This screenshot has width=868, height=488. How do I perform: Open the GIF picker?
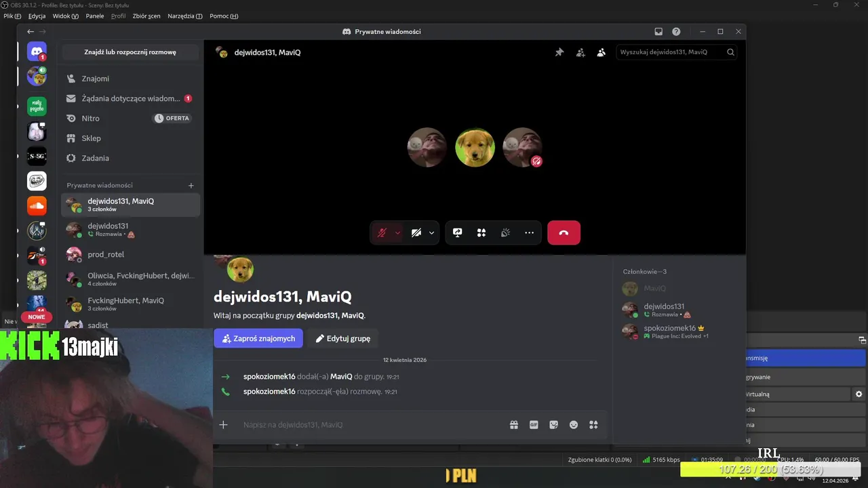[x=534, y=425]
